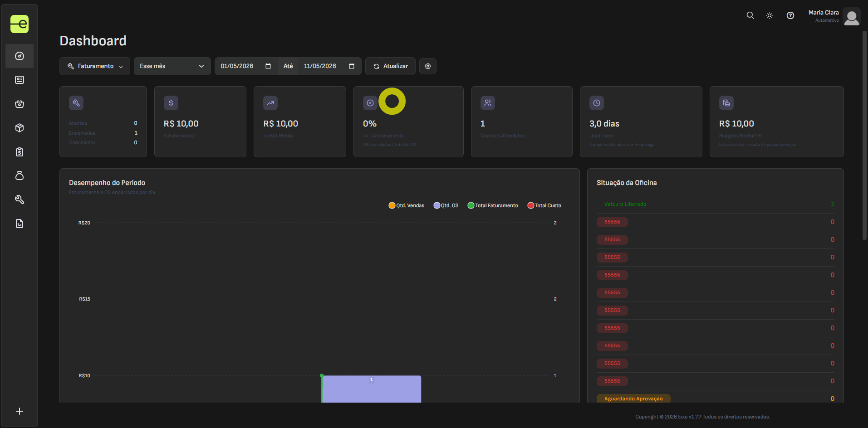Image resolution: width=868 pixels, height=428 pixels.
Task: Click the people icon on Clientes Atendidos card
Action: click(488, 103)
